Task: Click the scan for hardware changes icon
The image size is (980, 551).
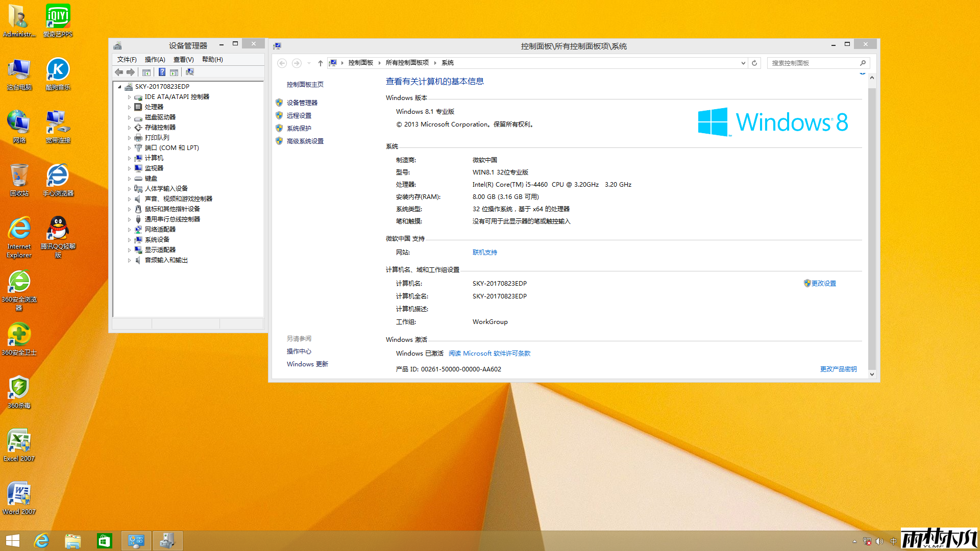Action: [x=190, y=72]
